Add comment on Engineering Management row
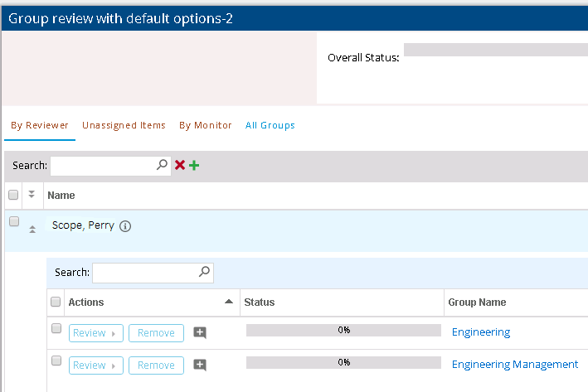The height and width of the screenshot is (392, 588). [200, 365]
